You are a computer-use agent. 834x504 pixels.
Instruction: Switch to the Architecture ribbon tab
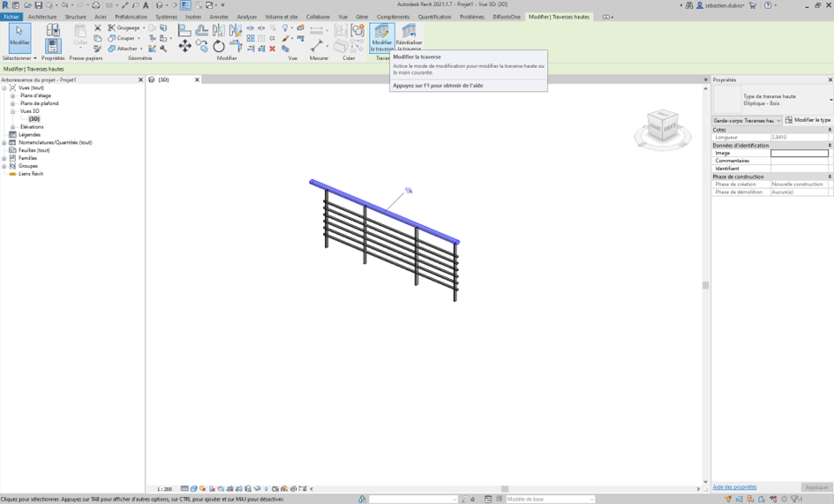click(x=42, y=17)
